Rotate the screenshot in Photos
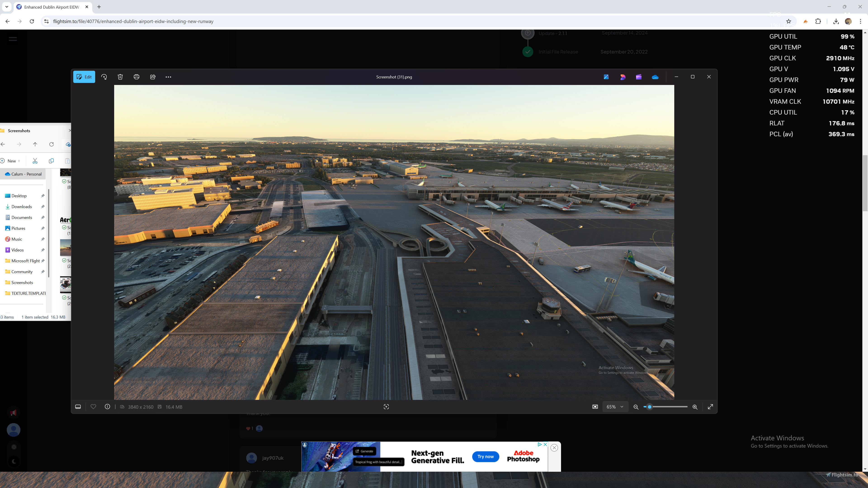Viewport: 868px width, 488px height. pos(104,77)
